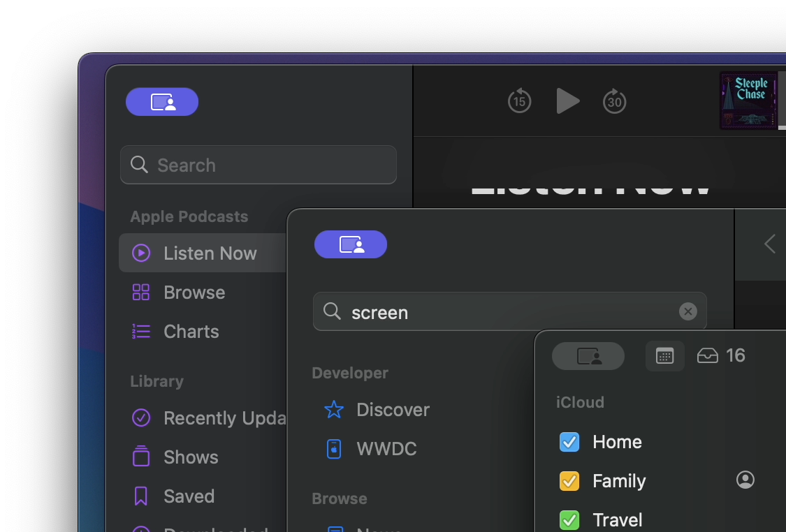The width and height of the screenshot is (786, 532).
Task: Click the Discover star icon
Action: (334, 410)
